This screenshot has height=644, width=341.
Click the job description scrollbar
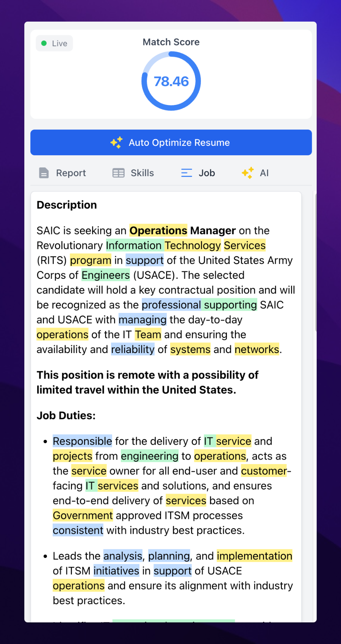pyautogui.click(x=315, y=227)
